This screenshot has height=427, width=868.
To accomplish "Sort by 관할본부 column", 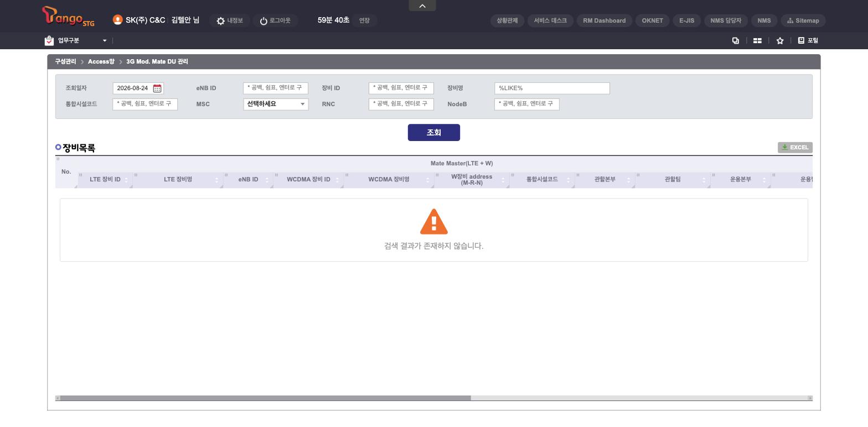I will point(604,180).
